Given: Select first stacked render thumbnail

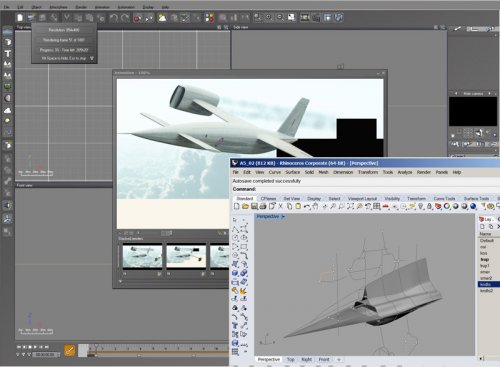Looking at the screenshot, I should point(142,256).
